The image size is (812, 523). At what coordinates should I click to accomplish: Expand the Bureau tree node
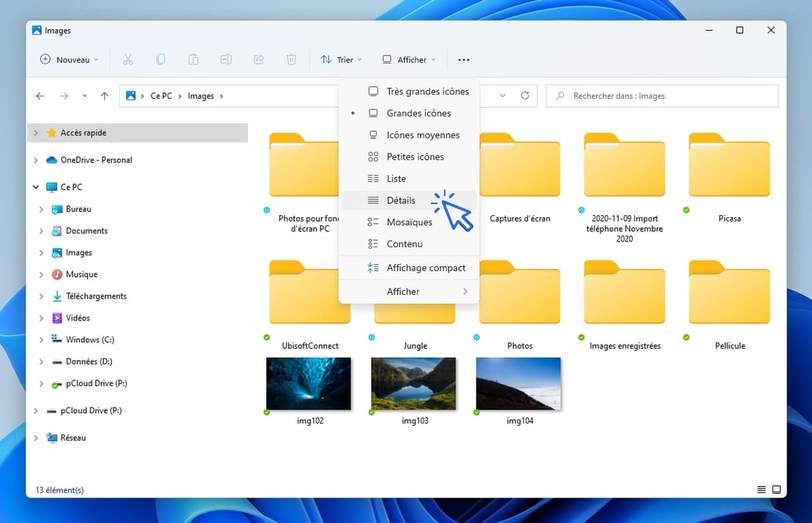(41, 208)
